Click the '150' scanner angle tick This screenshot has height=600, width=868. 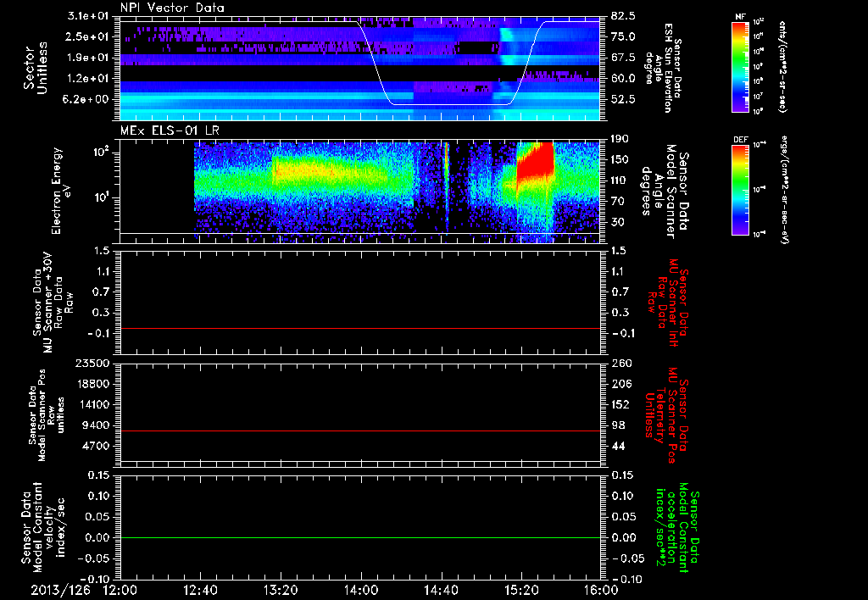pos(620,159)
